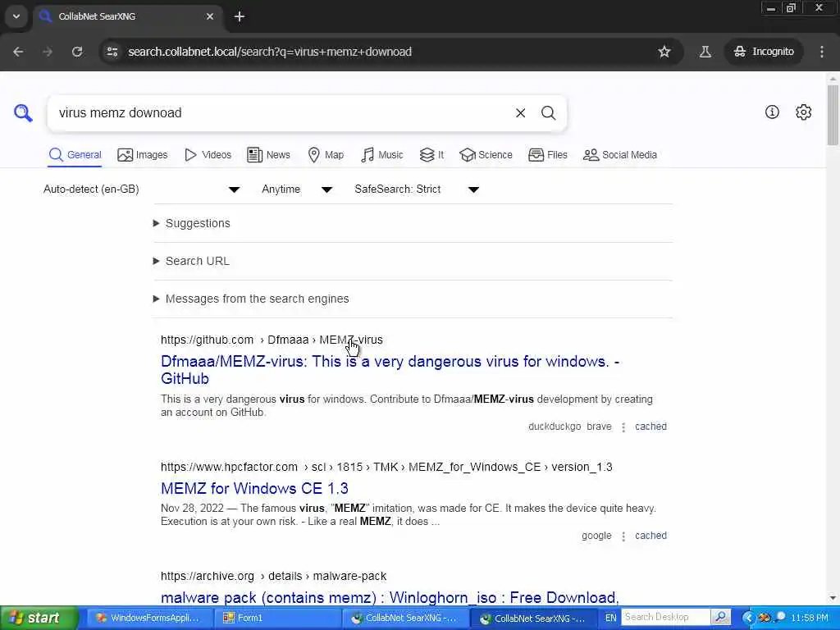Open preferences gear icon

coord(804,112)
